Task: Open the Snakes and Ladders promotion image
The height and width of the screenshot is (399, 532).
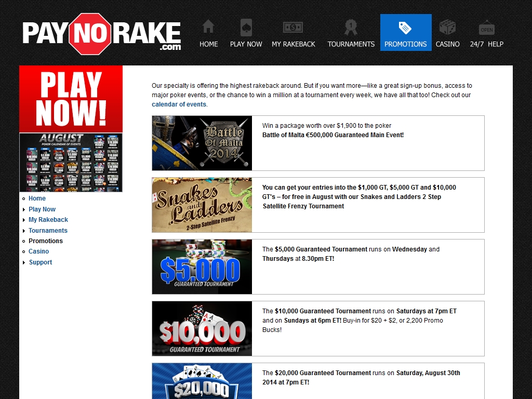Action: 202,205
